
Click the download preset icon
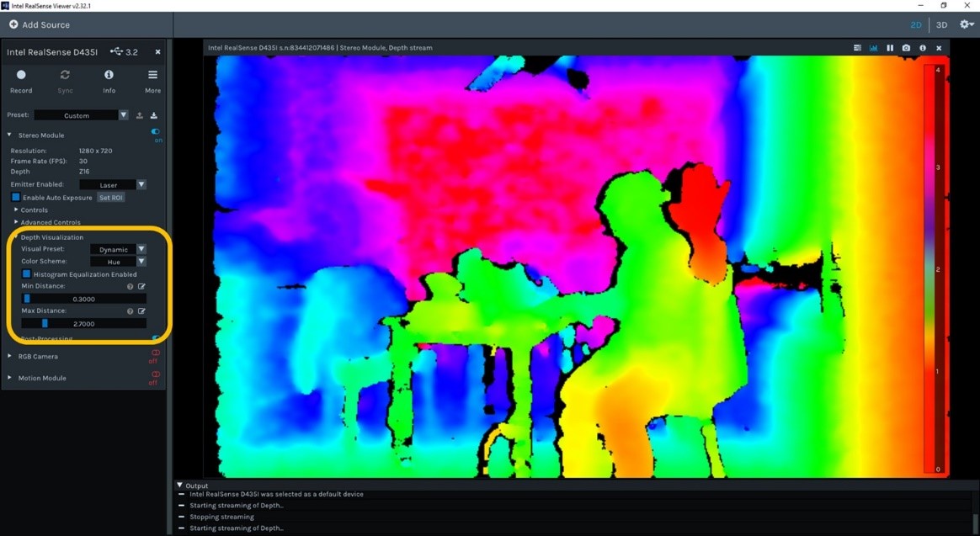[154, 115]
